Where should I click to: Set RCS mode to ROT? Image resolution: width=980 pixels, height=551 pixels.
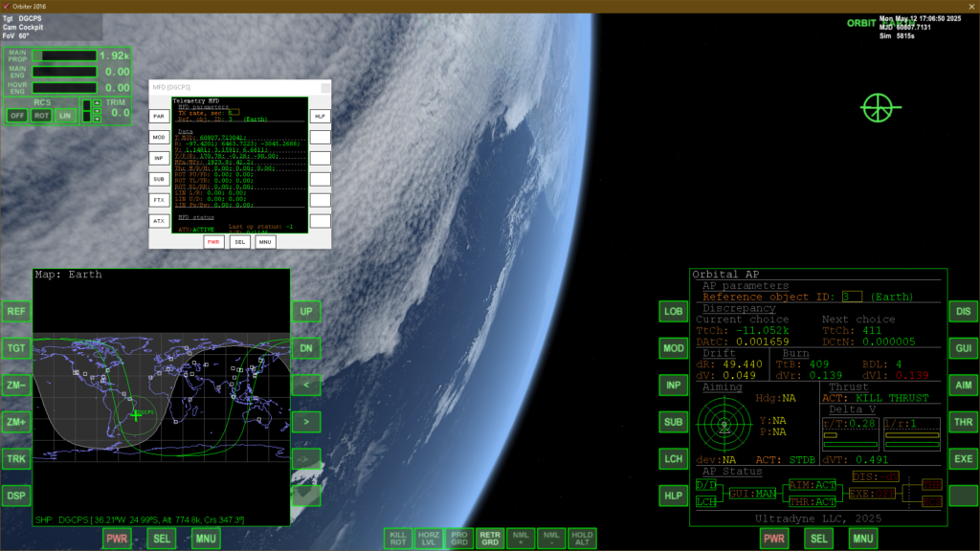pyautogui.click(x=41, y=116)
